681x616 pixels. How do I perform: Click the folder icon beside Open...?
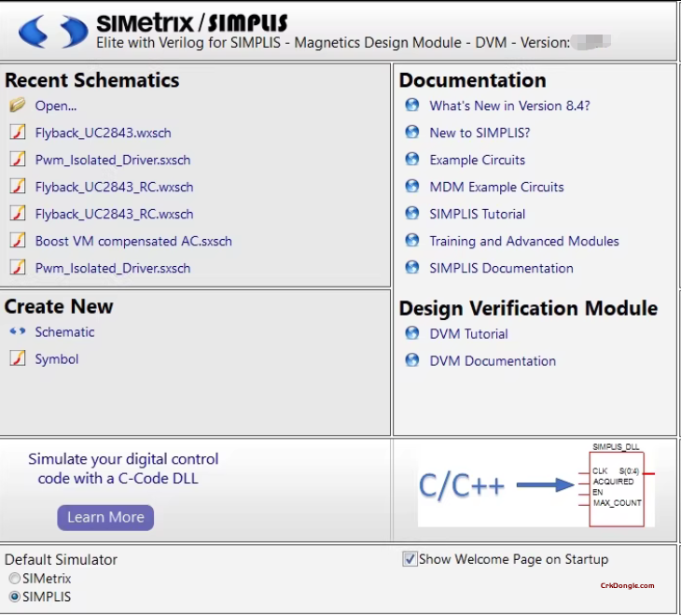(18, 105)
